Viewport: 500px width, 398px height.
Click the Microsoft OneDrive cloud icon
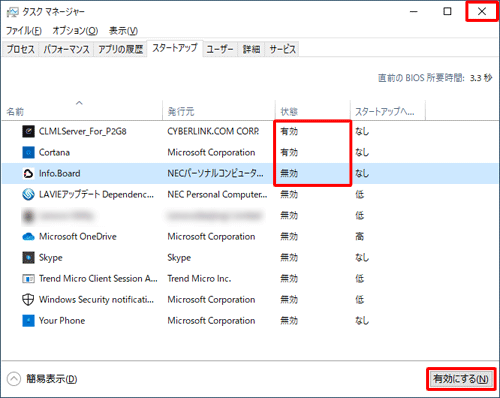point(28,237)
